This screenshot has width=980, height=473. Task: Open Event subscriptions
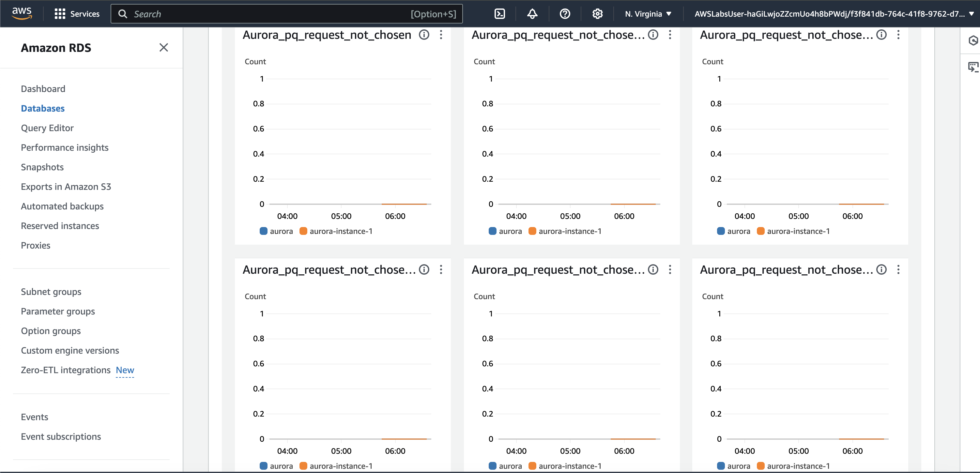61,436
